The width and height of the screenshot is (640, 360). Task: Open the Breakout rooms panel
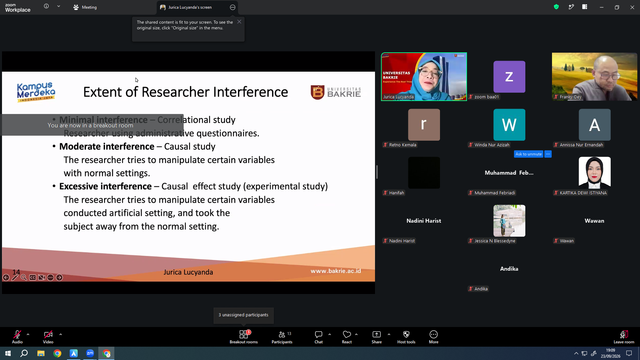pyautogui.click(x=244, y=337)
